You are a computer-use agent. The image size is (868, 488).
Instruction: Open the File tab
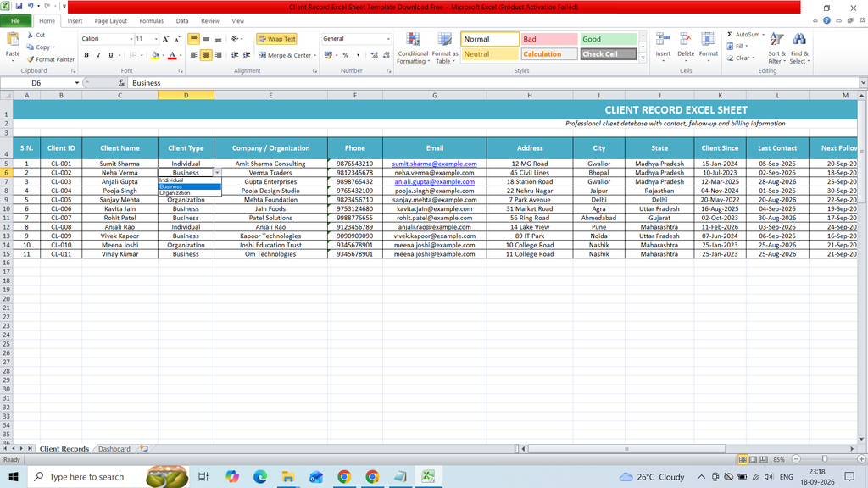[15, 21]
